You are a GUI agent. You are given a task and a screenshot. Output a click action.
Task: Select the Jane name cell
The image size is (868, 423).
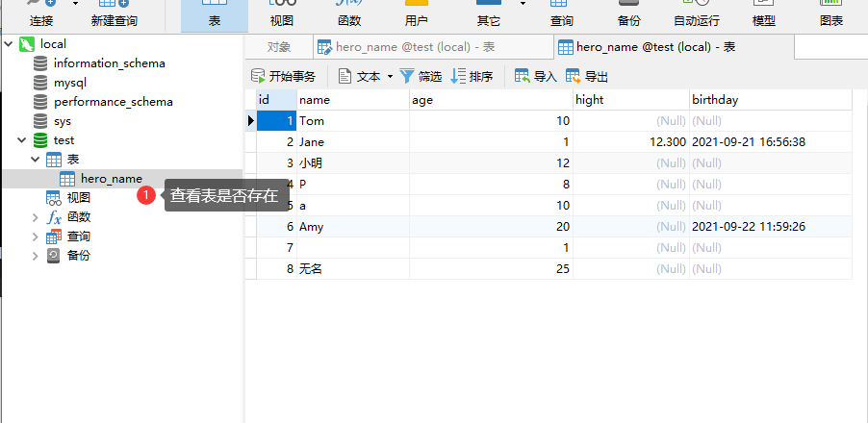(353, 142)
